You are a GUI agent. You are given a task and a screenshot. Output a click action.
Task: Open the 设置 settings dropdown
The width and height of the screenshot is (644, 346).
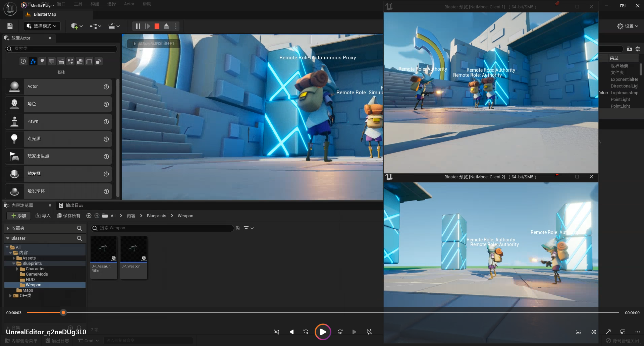(628, 26)
